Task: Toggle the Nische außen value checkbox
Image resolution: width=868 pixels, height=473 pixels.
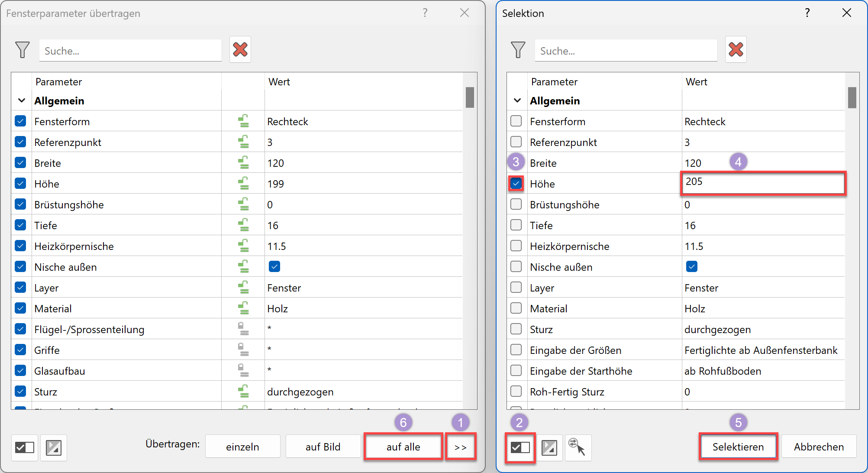Action: (274, 266)
